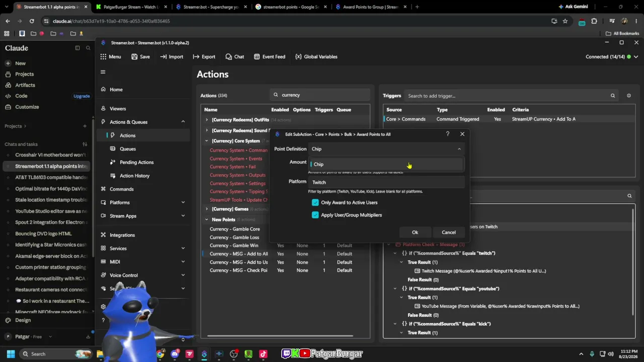Click the Ask Gemini button
Viewport: 644px width, 362px height.
pyautogui.click(x=573, y=7)
